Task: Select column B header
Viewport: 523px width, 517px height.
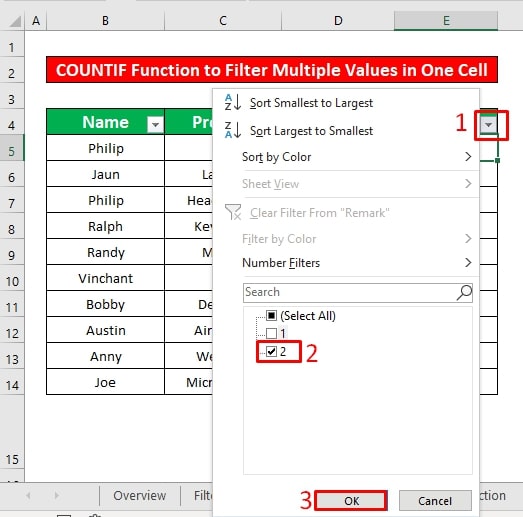Action: click(105, 21)
